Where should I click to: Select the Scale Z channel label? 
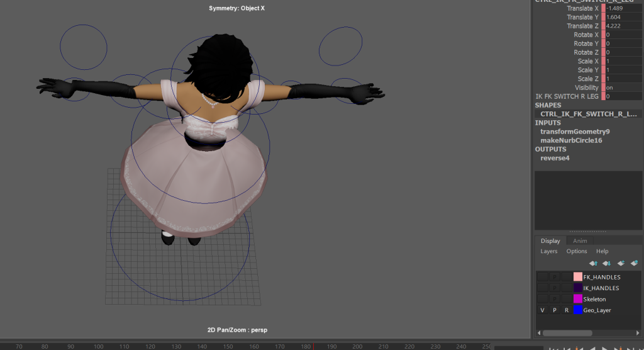tap(588, 79)
